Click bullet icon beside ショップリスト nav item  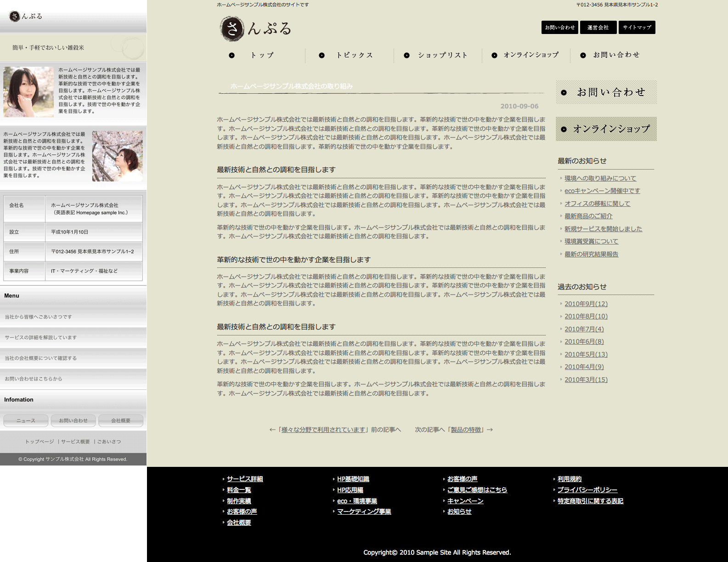point(406,55)
